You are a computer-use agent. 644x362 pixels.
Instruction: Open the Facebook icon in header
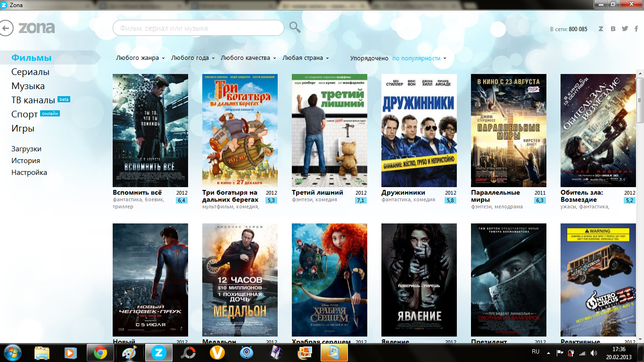636,29
